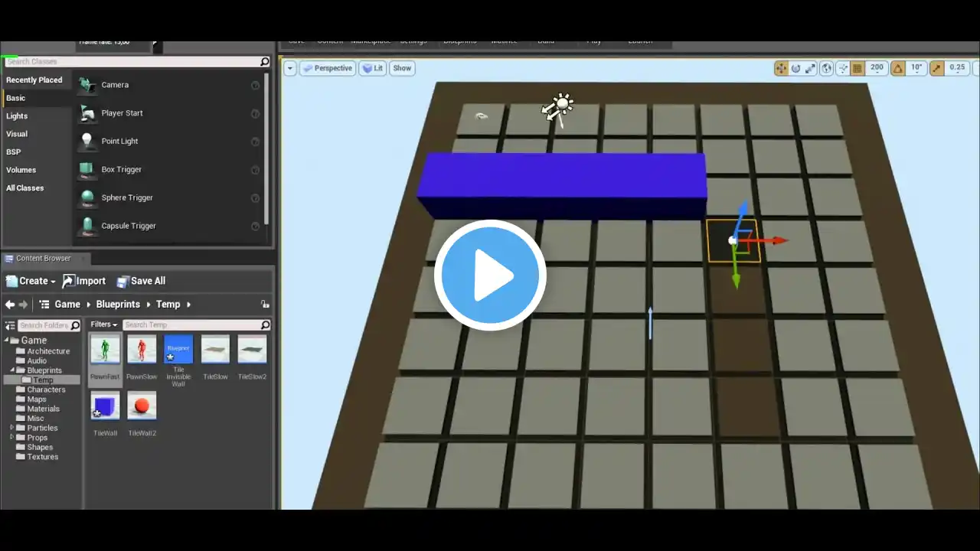This screenshot has width=980, height=551.
Task: Open the scale snap 0.25 dropdown
Action: pos(957,68)
